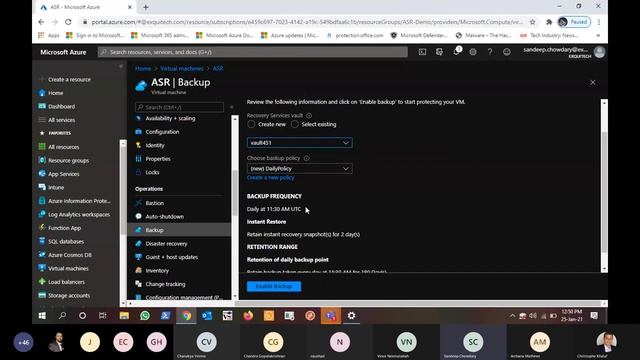
Task: Open Chrome three-dot menu
Action: pyautogui.click(x=599, y=22)
